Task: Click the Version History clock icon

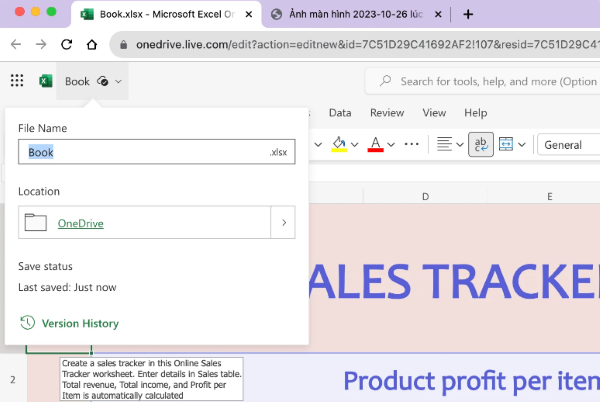Action: pyautogui.click(x=27, y=323)
